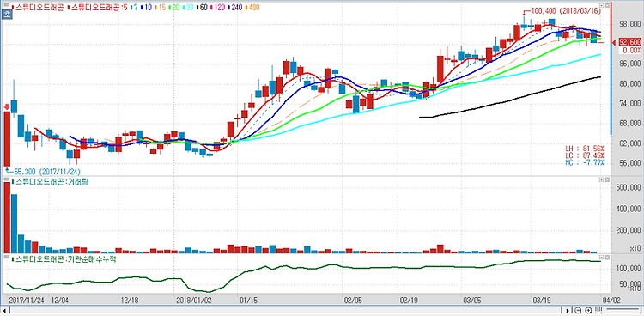644x316 pixels.
Task: Click the 03/05 date label
Action: point(472,300)
